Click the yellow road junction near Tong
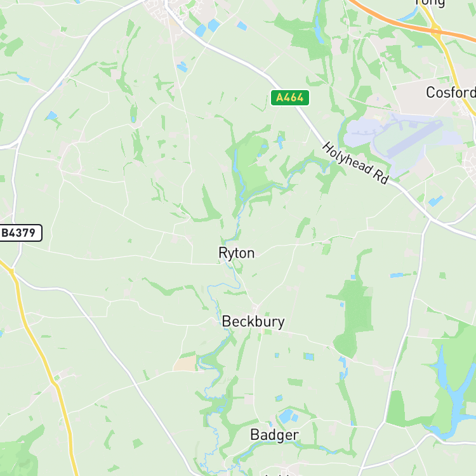476x476 pixels. [x=437, y=30]
